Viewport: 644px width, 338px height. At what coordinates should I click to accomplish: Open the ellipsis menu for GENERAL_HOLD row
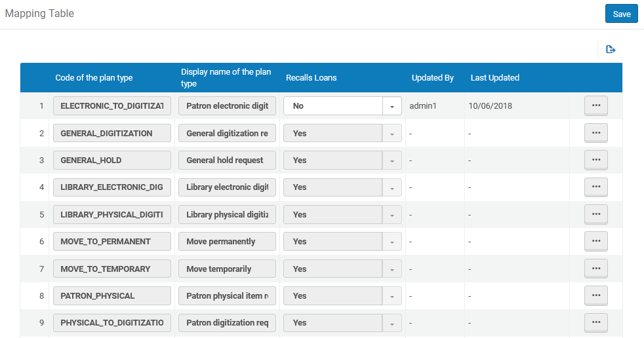pyautogui.click(x=595, y=160)
